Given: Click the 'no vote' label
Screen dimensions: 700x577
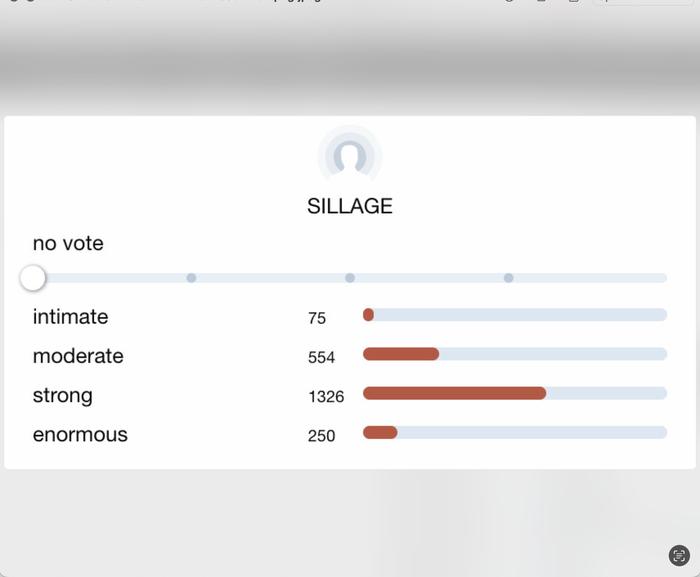Looking at the screenshot, I should pyautogui.click(x=68, y=243).
